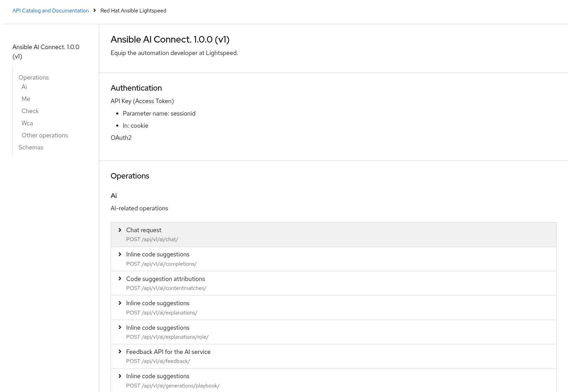Open the Chat request row title

[144, 230]
